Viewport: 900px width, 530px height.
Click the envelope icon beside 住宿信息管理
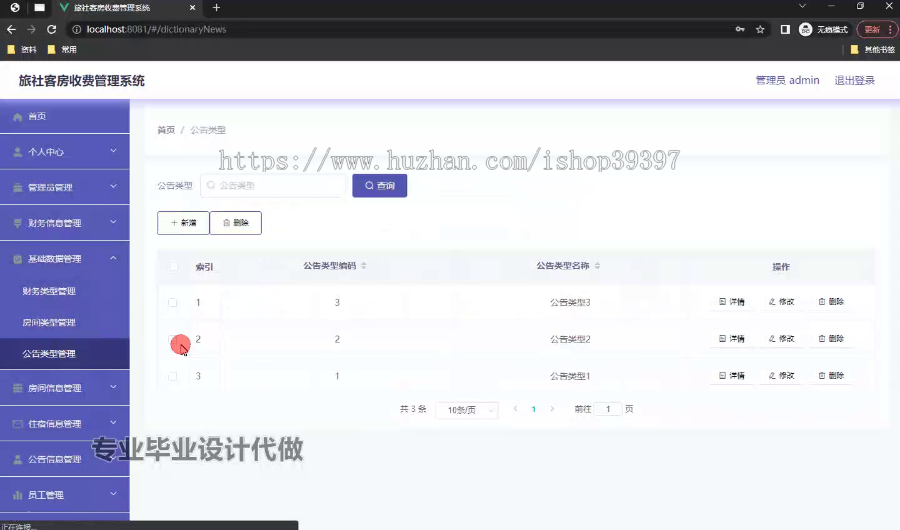pyautogui.click(x=17, y=424)
